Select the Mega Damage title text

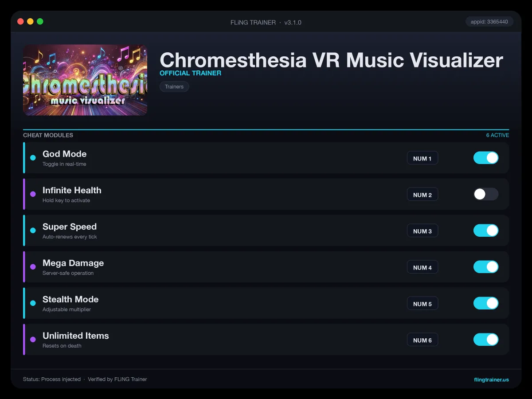click(x=73, y=263)
